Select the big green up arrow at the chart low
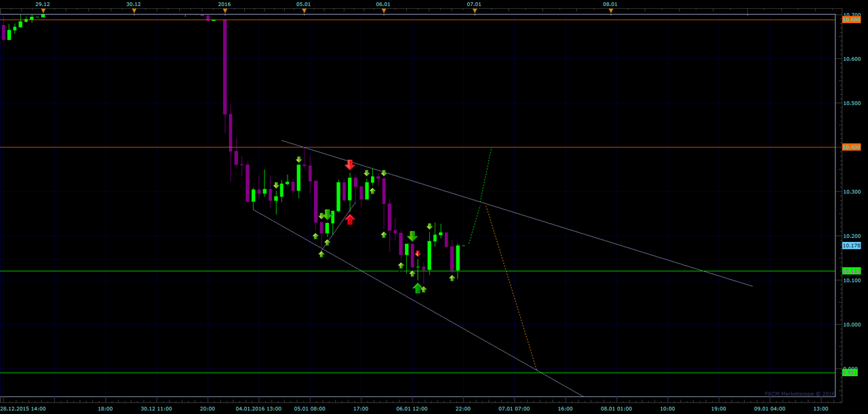 click(418, 288)
